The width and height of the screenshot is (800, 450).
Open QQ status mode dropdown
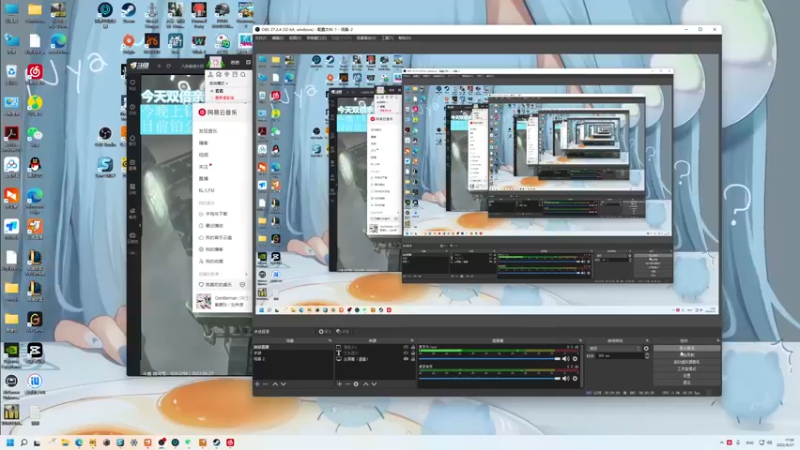pos(219,83)
